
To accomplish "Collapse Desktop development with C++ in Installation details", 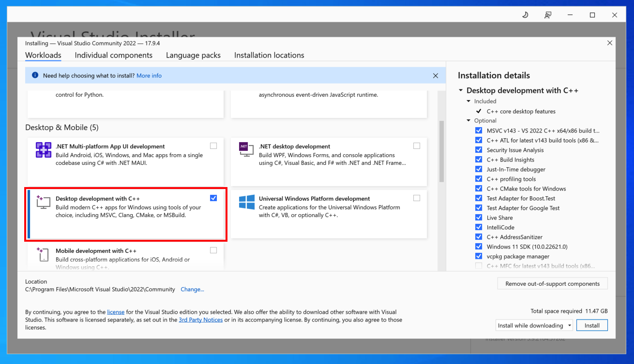I will [461, 90].
